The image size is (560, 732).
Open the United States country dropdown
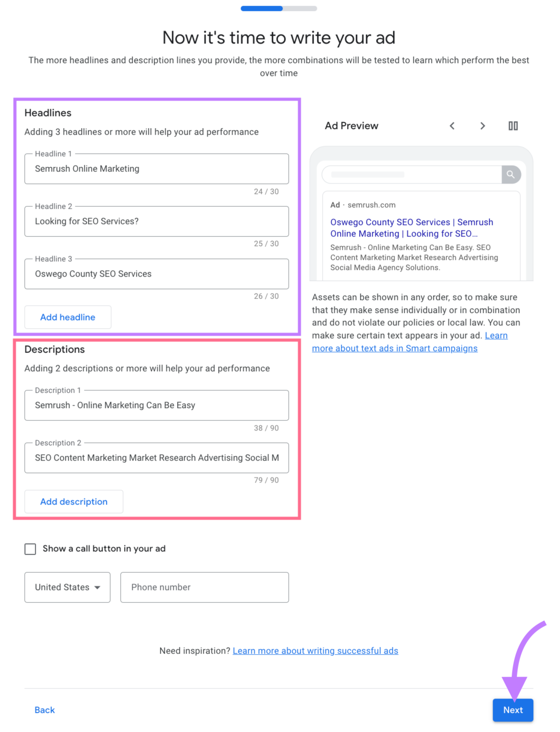[x=67, y=587]
